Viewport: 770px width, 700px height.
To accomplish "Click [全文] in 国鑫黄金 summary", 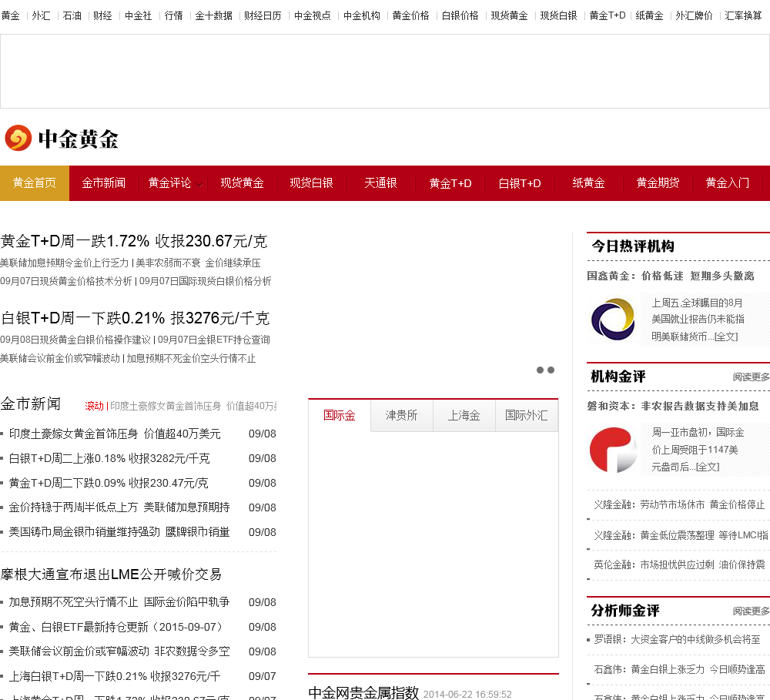I will pos(726,337).
